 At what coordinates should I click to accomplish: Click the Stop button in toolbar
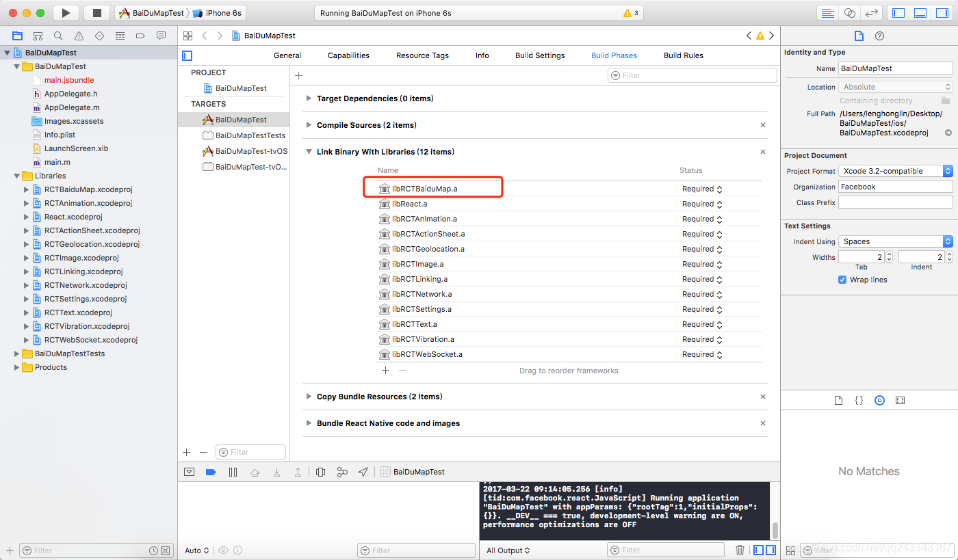point(96,13)
